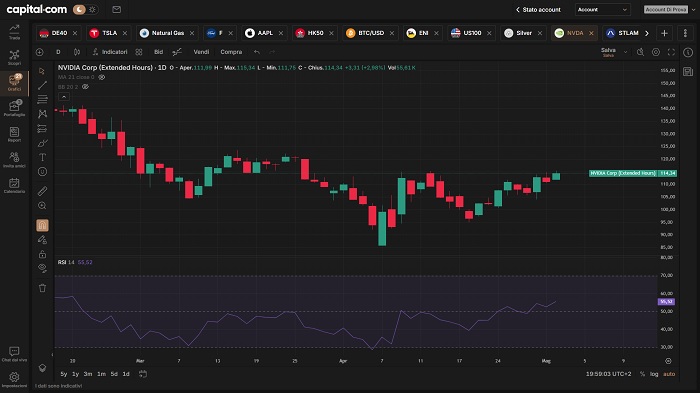Open the Trade sidebar section
700x393 pixels.
point(14,32)
